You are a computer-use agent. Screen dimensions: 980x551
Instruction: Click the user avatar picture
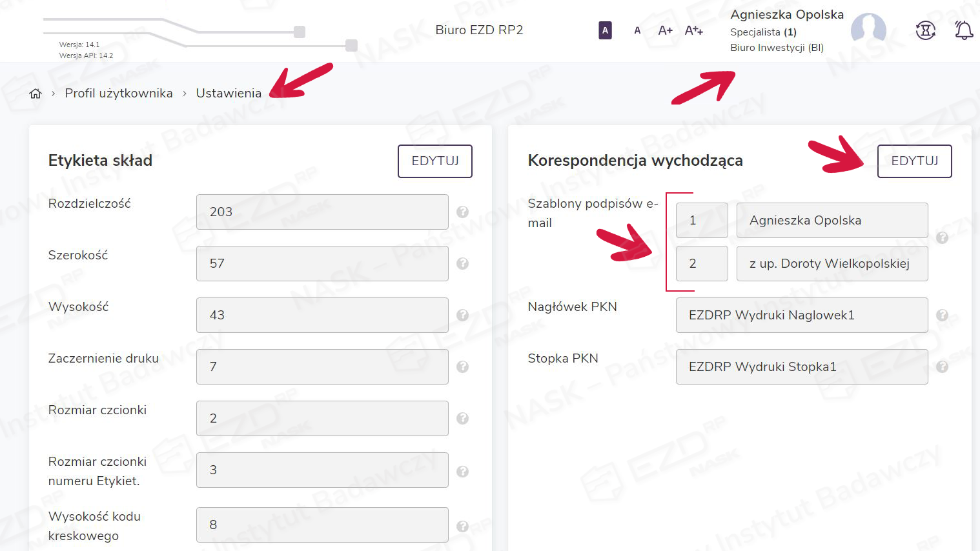pyautogui.click(x=868, y=30)
